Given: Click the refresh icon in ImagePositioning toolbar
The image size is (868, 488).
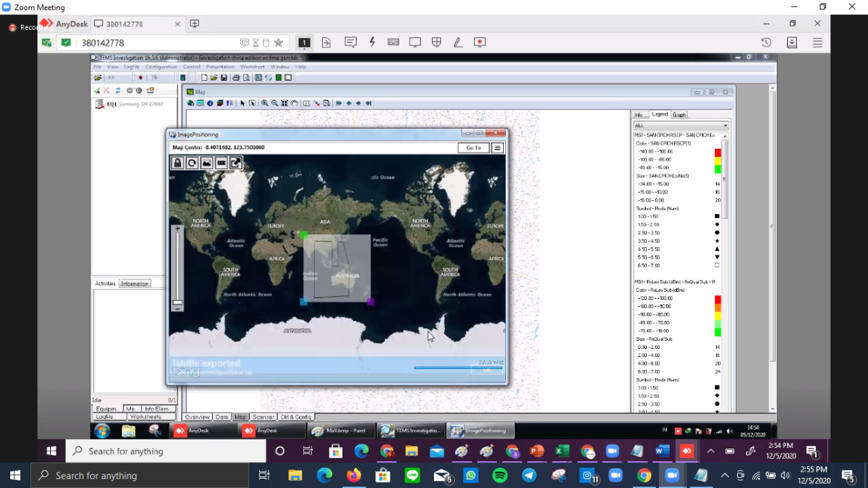Looking at the screenshot, I should (x=192, y=163).
